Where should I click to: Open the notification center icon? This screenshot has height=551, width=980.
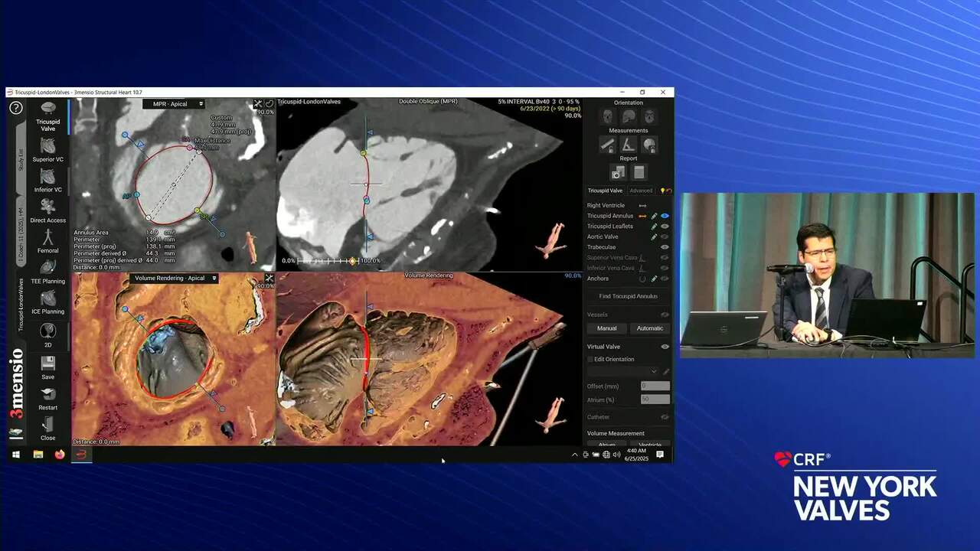pyautogui.click(x=660, y=455)
